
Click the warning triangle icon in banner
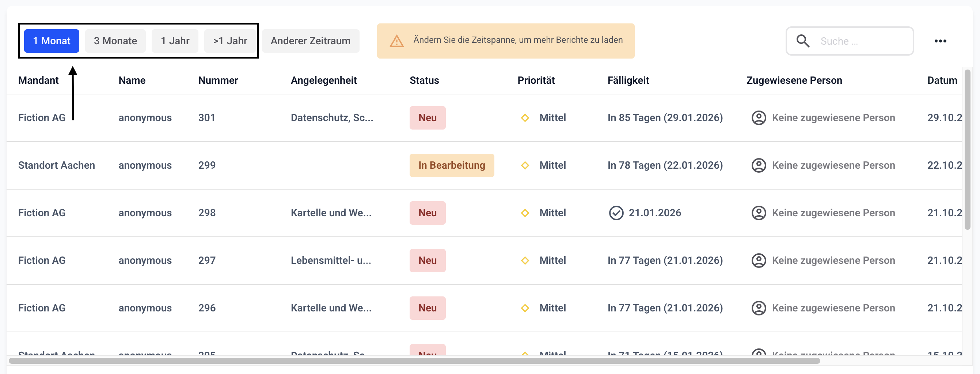(396, 41)
